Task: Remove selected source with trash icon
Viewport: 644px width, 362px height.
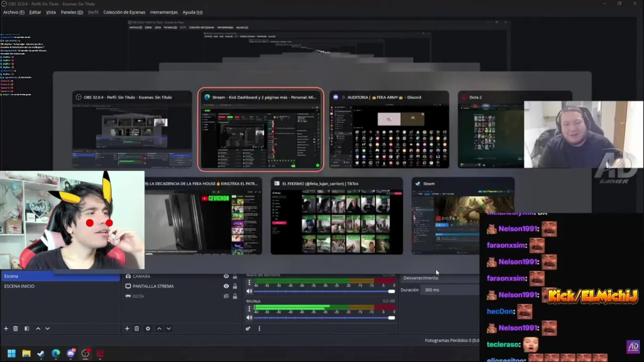Action: coord(136,328)
